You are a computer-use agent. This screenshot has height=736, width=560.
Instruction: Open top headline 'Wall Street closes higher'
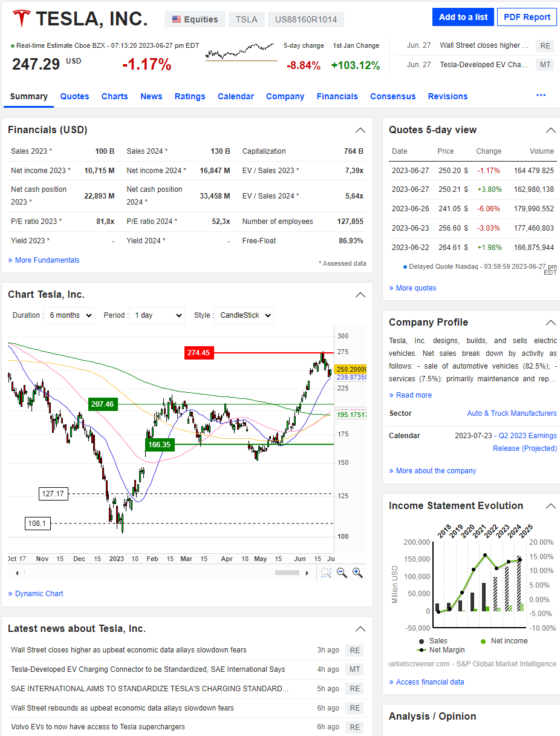coord(484,45)
